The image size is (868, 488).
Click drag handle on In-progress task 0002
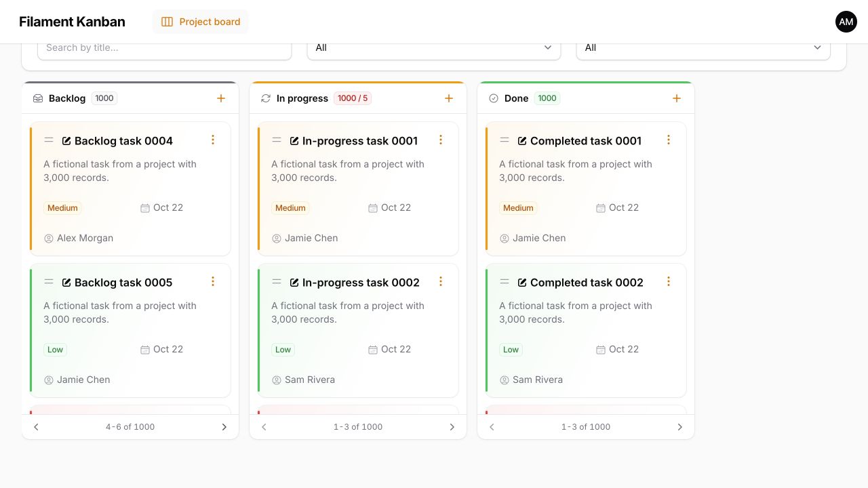[x=277, y=281]
